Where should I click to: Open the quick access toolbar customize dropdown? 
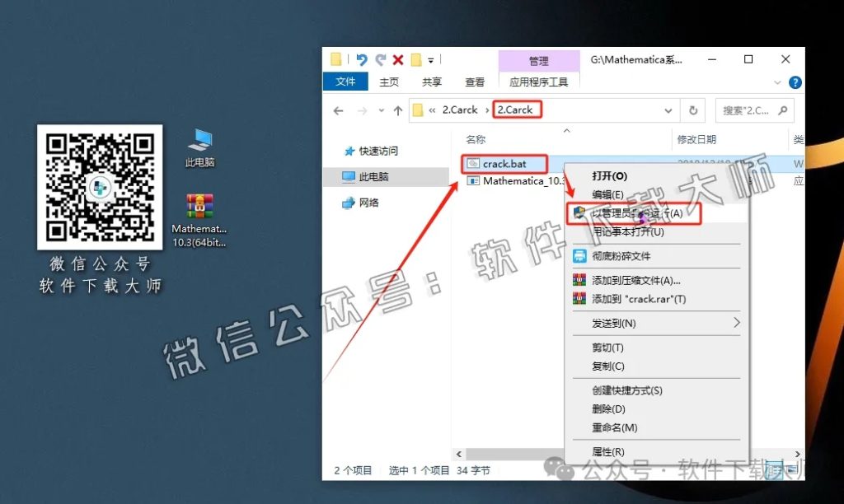coord(430,59)
